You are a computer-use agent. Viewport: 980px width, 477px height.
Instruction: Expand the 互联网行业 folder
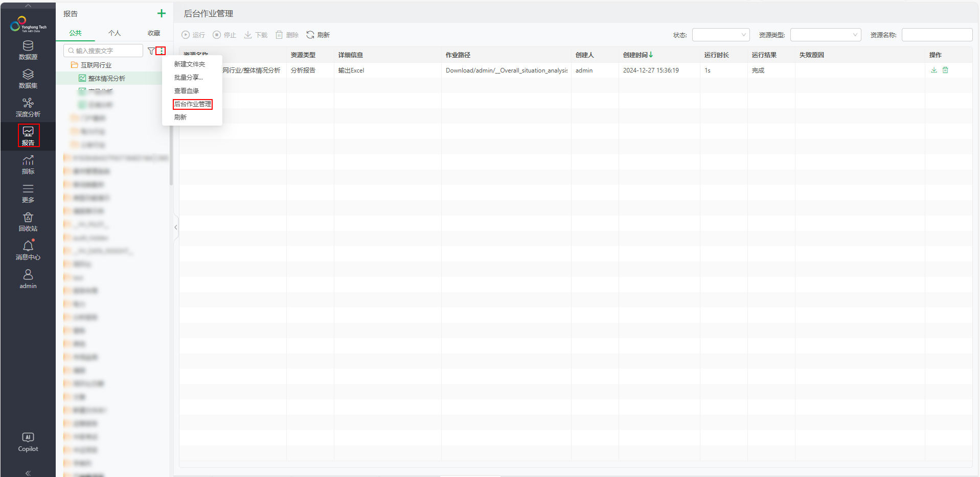tap(91, 65)
